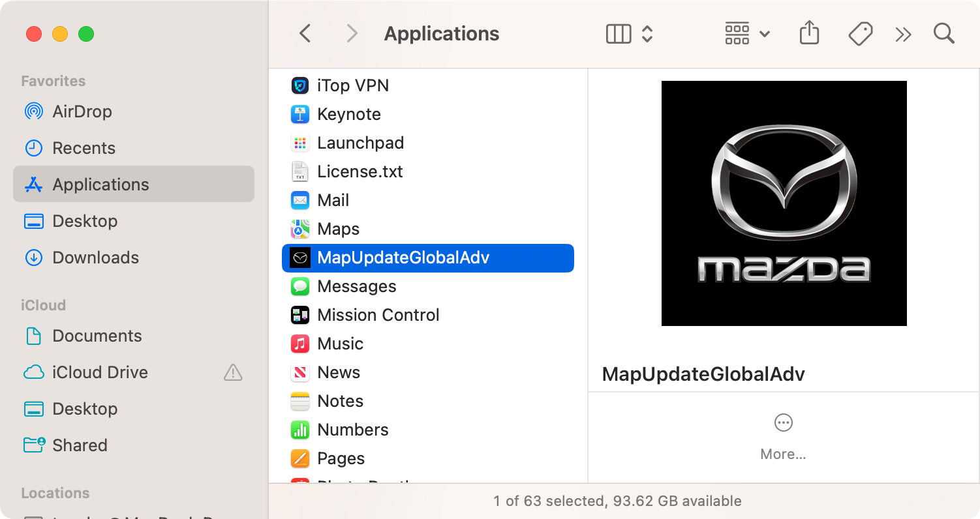Click the iCloud section header
The height and width of the screenshot is (519, 980).
pyautogui.click(x=43, y=305)
